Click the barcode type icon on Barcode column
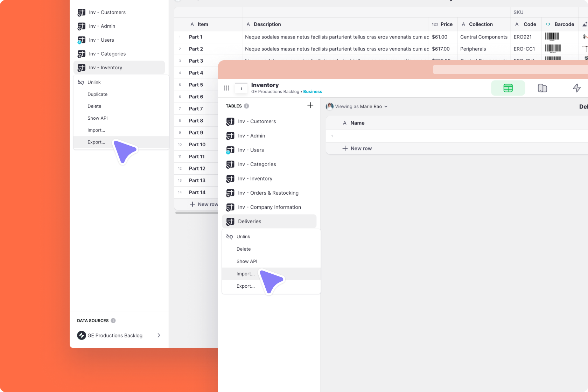Viewport: 588px width, 392px height. [x=548, y=24]
